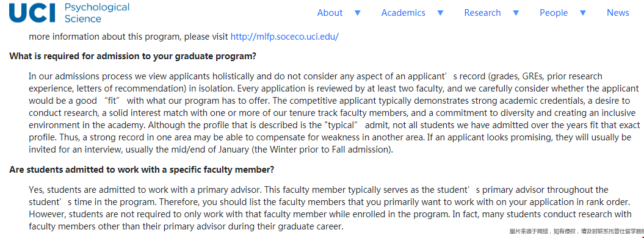Open the People menu item
Screen dimensions: 644x238
[x=554, y=13]
